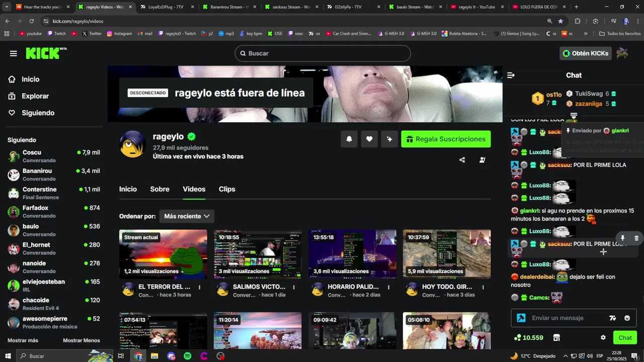Collapse the chat panel with arrow icon
This screenshot has height=362, width=644.
coord(511,75)
